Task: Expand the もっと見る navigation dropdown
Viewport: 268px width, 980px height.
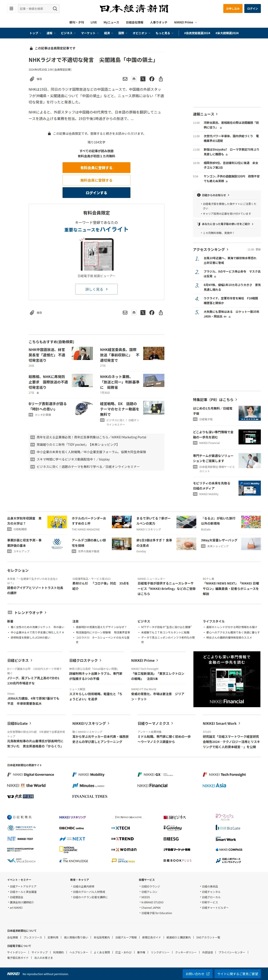Action: click(165, 33)
